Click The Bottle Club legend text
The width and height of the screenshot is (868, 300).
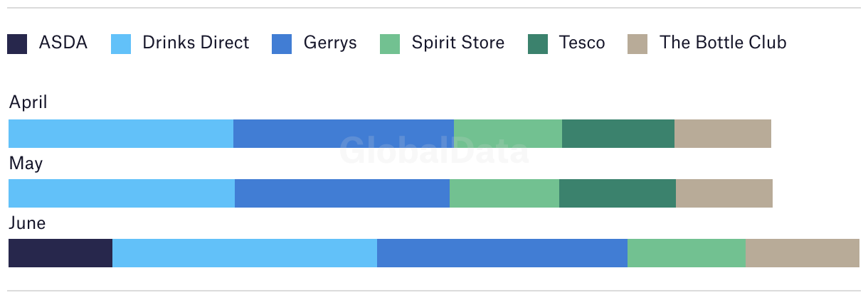[x=723, y=43]
